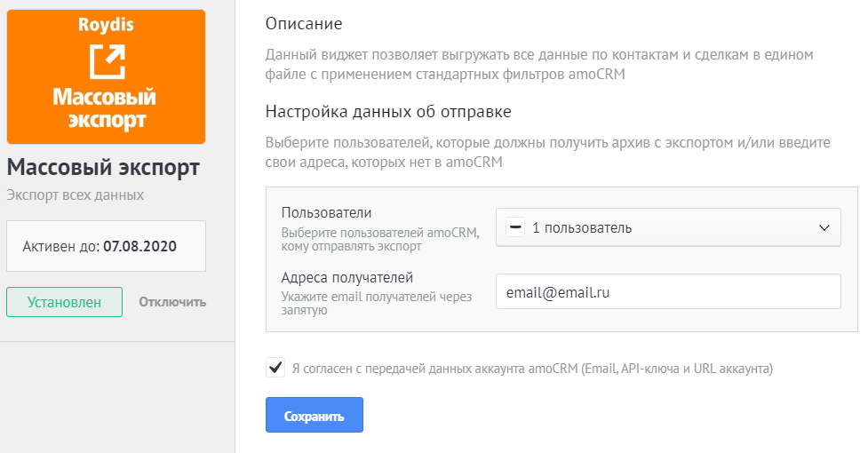Click the Выберите пользователей amoCRM hint text
Image resolution: width=868 pixels, height=453 pixels.
coord(380,240)
